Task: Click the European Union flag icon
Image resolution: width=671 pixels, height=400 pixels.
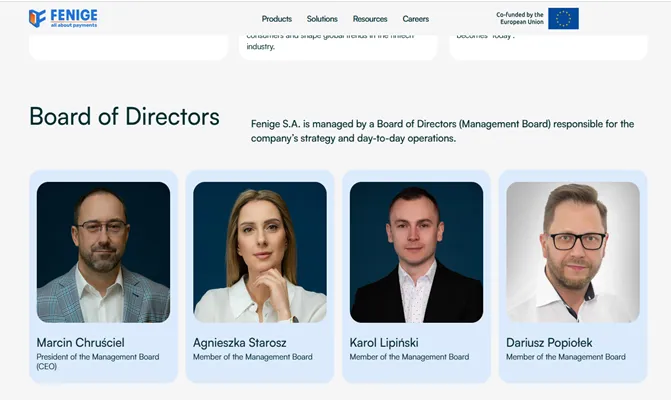Action: (563, 18)
